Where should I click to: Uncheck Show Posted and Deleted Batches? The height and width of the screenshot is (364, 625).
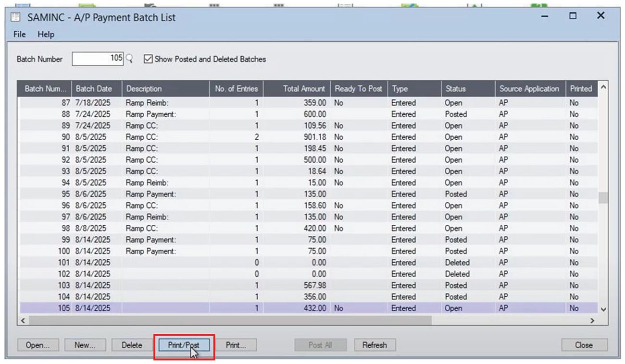pyautogui.click(x=148, y=59)
